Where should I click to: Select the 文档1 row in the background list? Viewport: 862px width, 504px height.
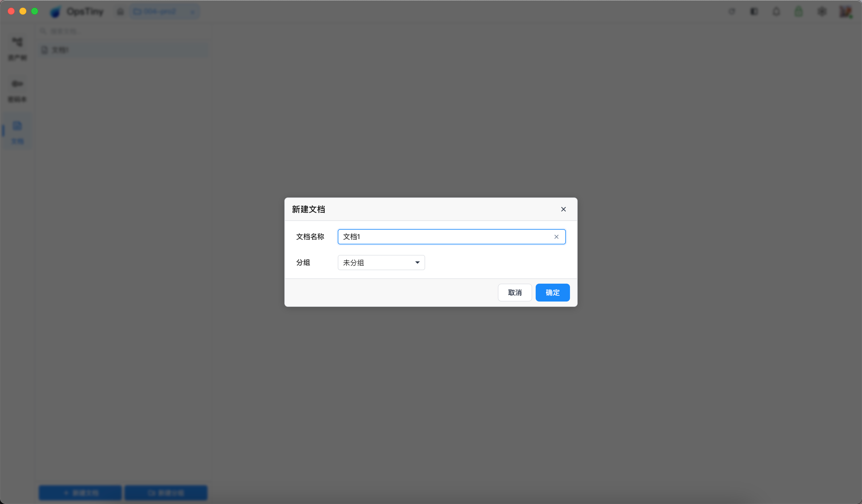123,50
